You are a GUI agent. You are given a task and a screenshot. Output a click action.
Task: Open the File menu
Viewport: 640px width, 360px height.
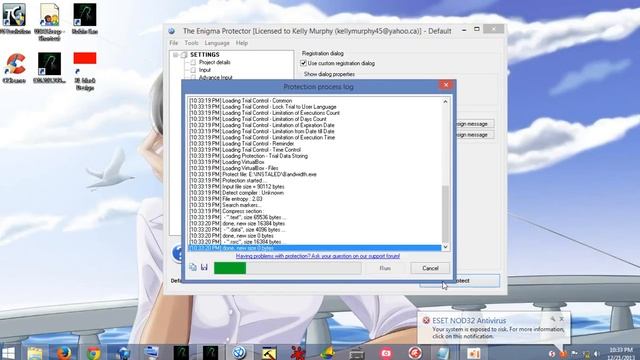tap(173, 43)
